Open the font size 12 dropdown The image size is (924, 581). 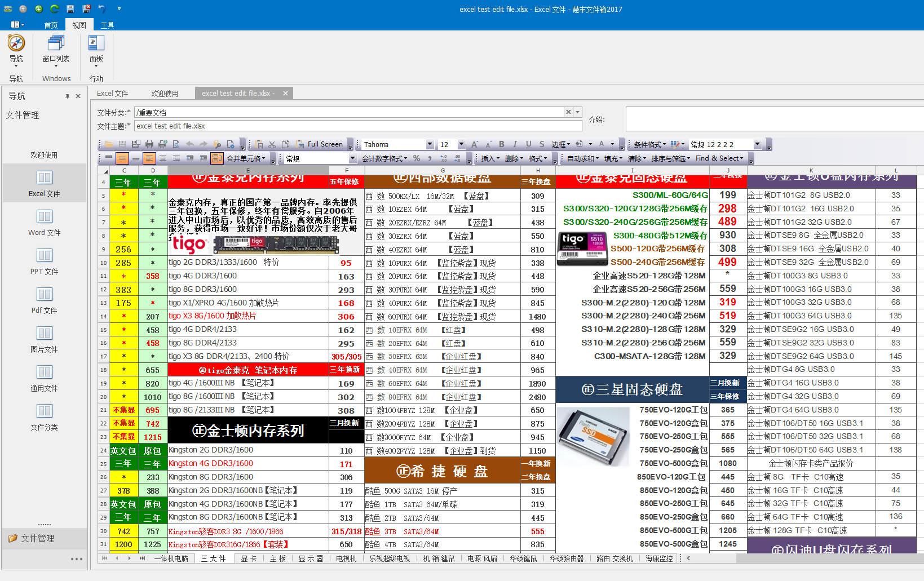(x=461, y=144)
